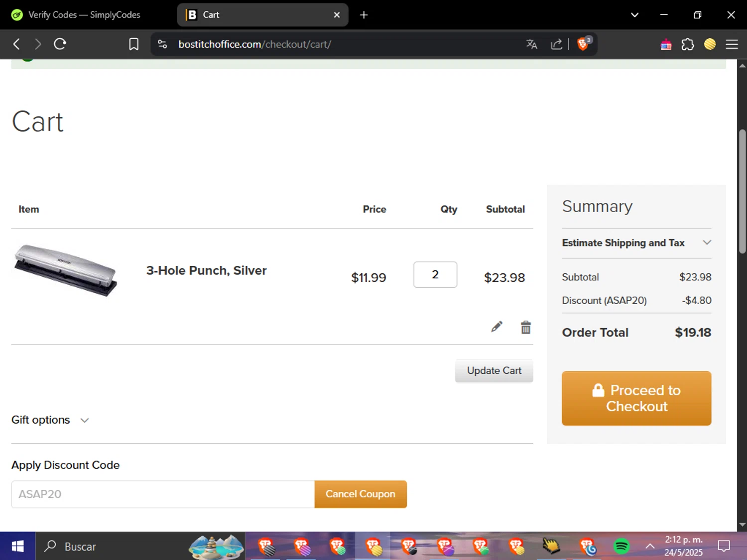Viewport: 747px width, 560px height.
Task: Select the Cart browser tab
Action: (262, 15)
